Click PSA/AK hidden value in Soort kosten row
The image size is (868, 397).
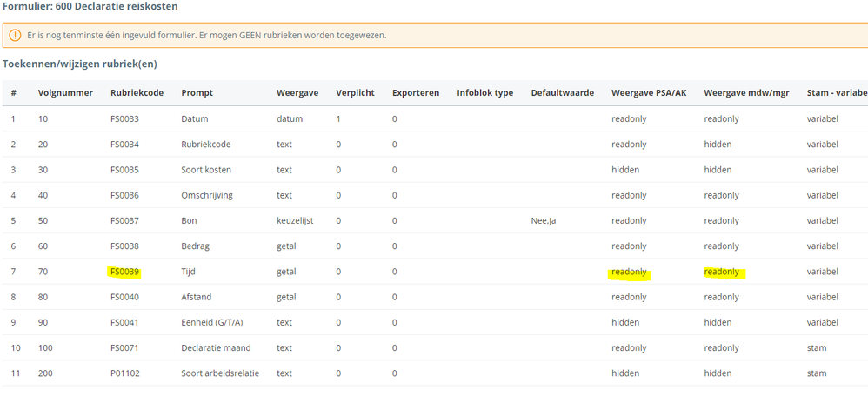pos(625,170)
